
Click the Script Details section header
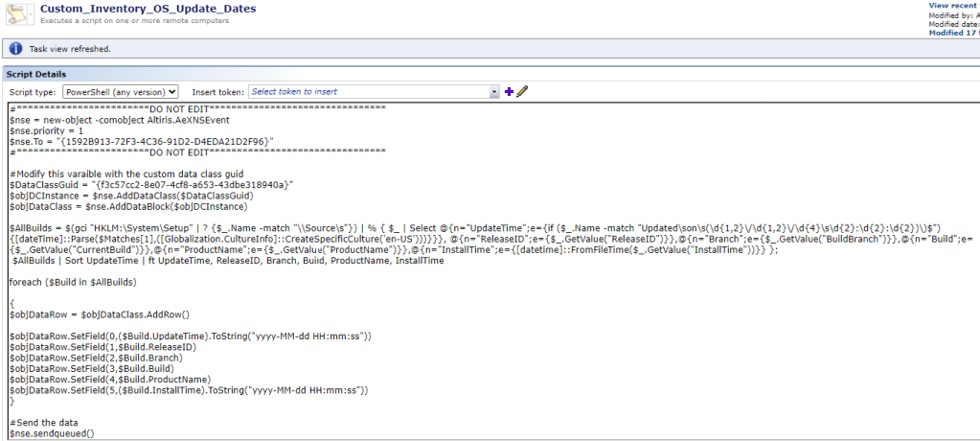[x=41, y=74]
